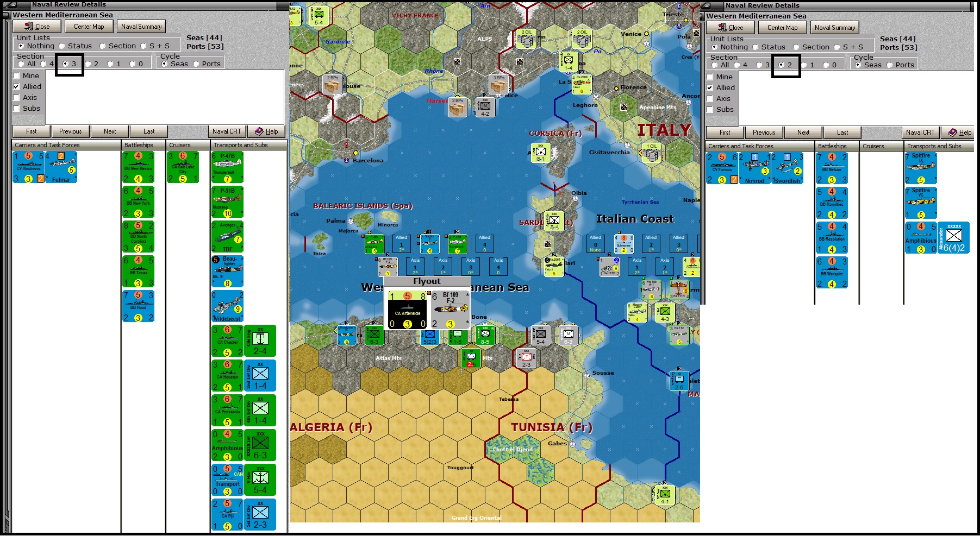This screenshot has width=980, height=536.
Task: Select Section All radio in left panel
Action: point(21,64)
